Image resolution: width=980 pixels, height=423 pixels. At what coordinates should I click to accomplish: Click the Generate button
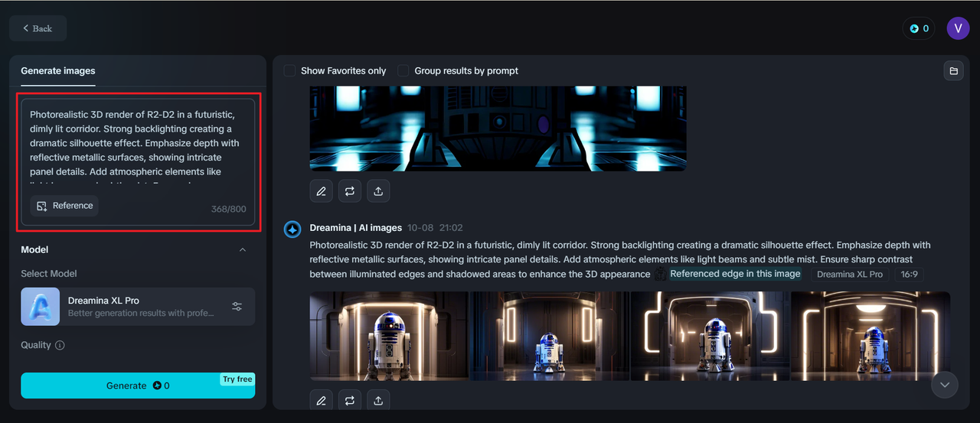138,386
